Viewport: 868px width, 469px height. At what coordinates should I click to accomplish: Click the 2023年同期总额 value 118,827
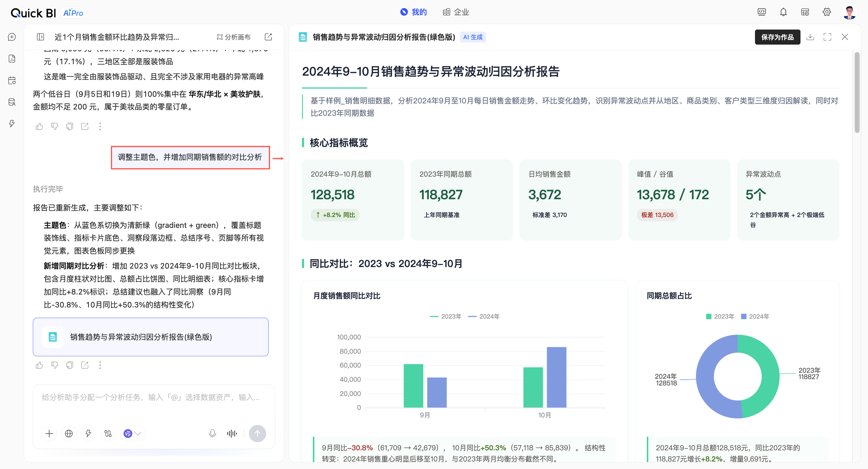[441, 194]
